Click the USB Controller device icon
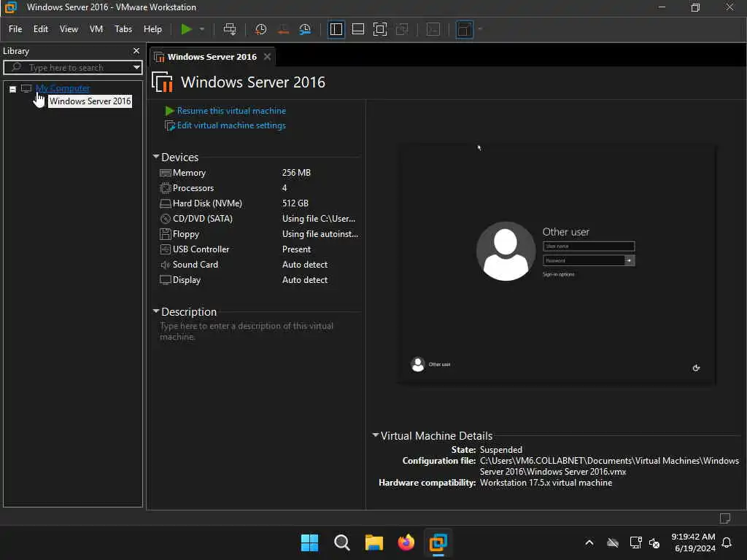The image size is (747, 560). [x=166, y=249]
